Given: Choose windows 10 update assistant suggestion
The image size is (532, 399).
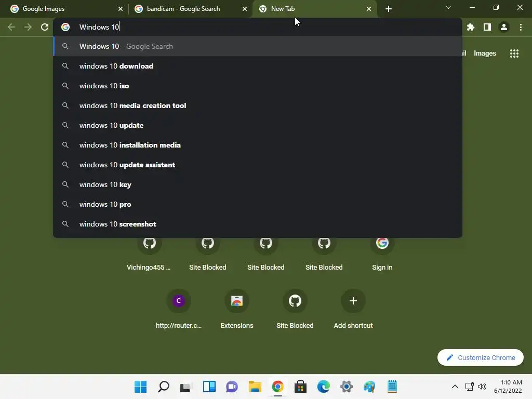Looking at the screenshot, I should (x=258, y=165).
